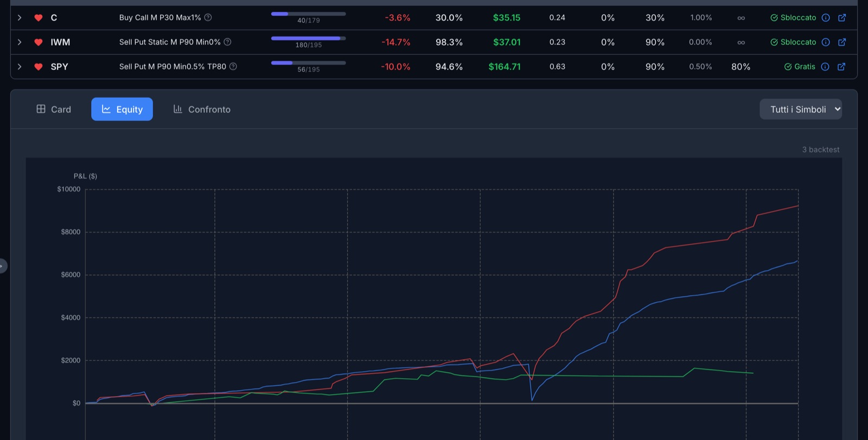
Task: Toggle the favorite heart for SPY row
Action: tap(39, 67)
